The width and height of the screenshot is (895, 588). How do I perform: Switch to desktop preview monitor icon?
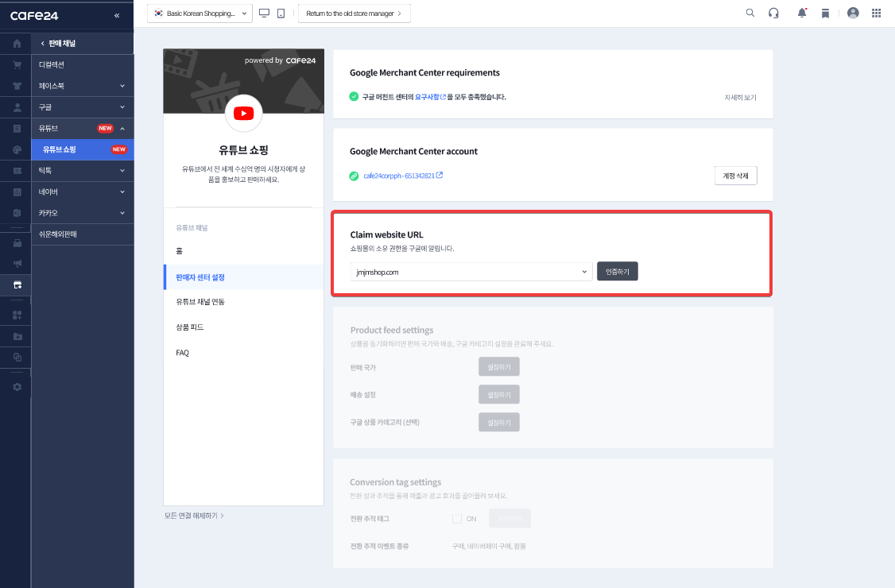click(264, 14)
